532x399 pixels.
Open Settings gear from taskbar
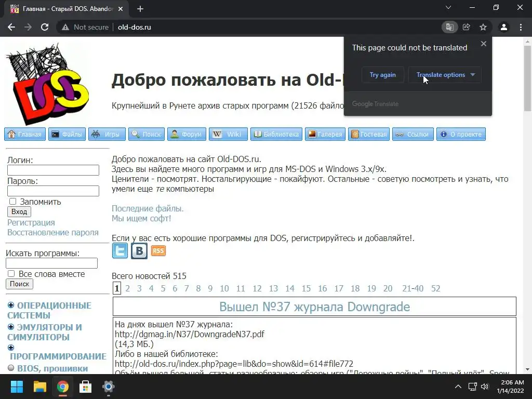pyautogui.click(x=108, y=387)
